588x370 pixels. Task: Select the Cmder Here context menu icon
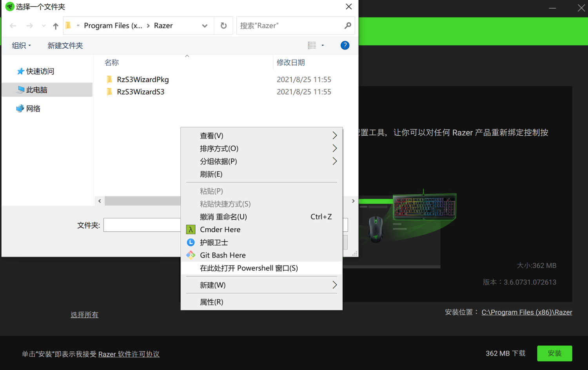pyautogui.click(x=191, y=230)
